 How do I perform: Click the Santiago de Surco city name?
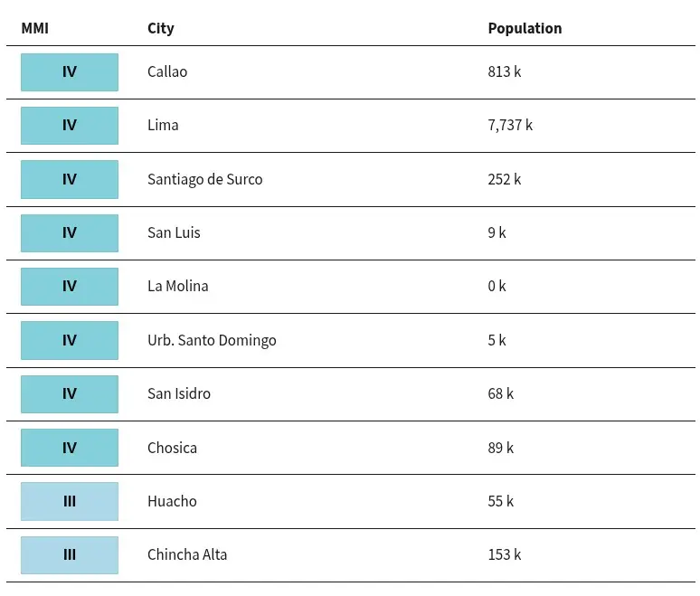[205, 179]
